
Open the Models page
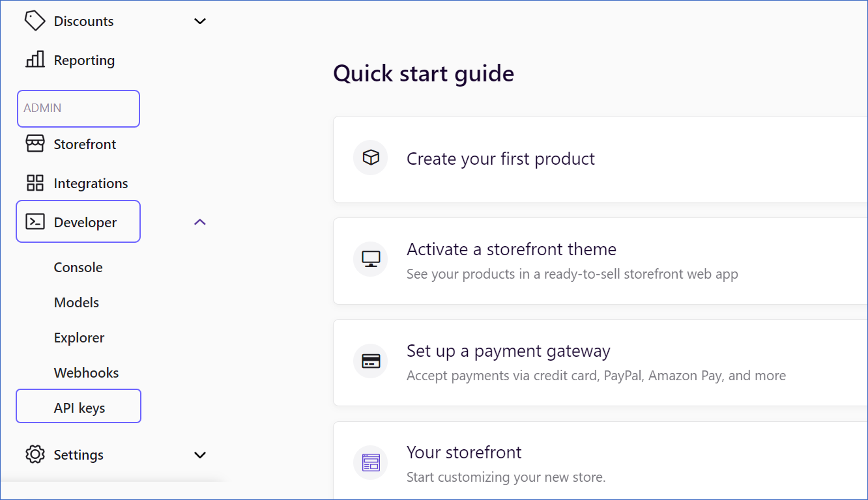(x=76, y=303)
